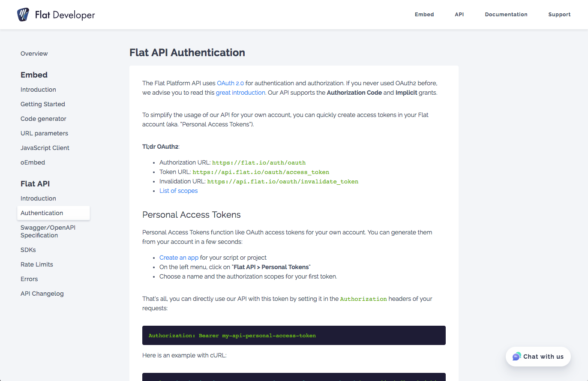
Task: Click the Token URL access_token code text
Action: pos(261,172)
